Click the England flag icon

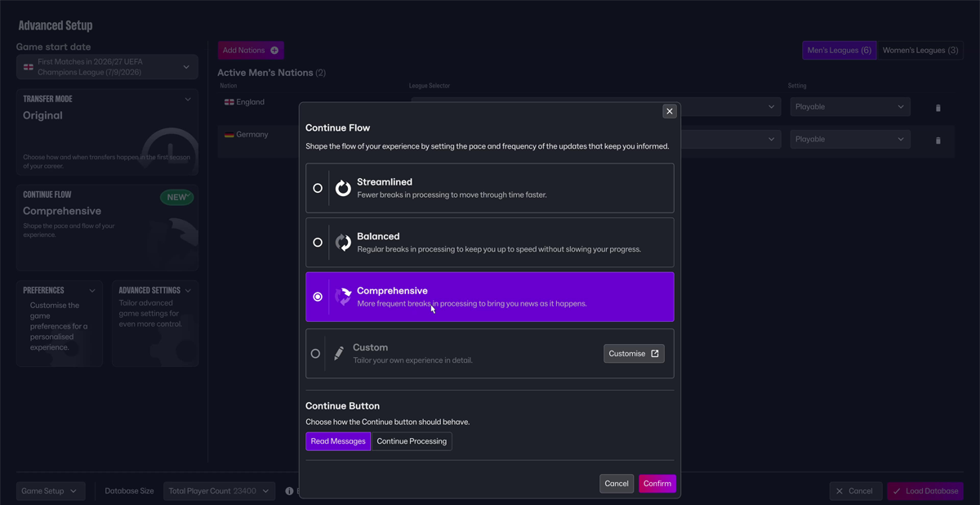(x=229, y=102)
